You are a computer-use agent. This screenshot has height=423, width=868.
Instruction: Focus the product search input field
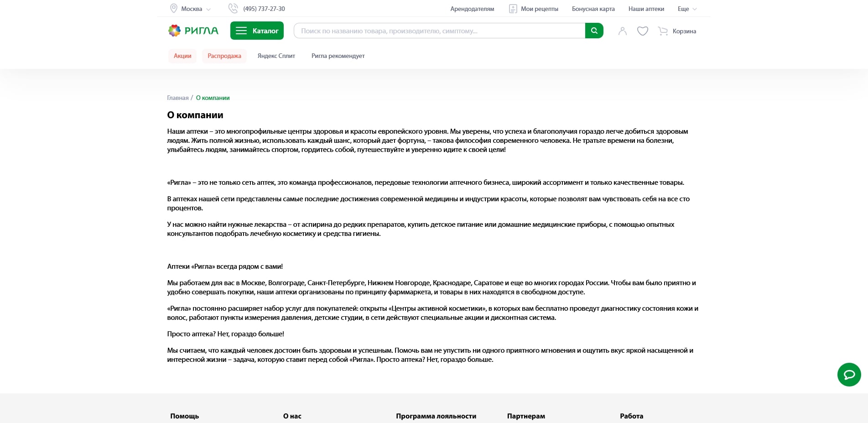click(x=439, y=31)
